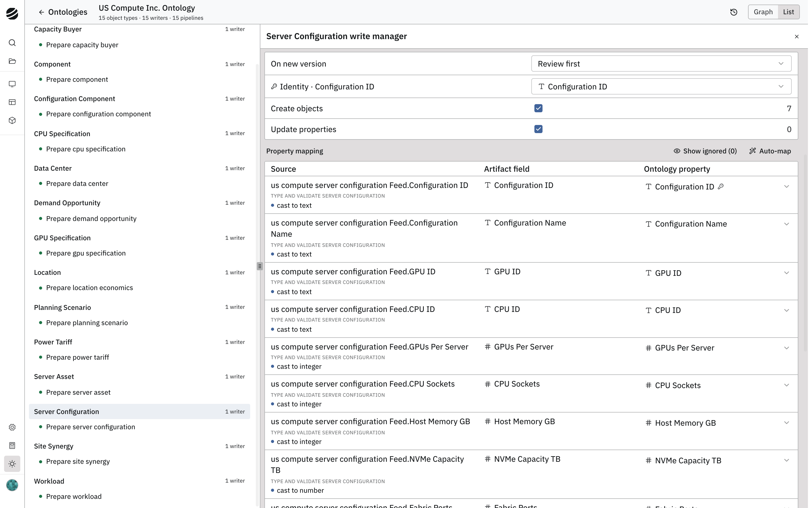
Task: Select the Capacity Buyer object type
Action: click(139, 29)
